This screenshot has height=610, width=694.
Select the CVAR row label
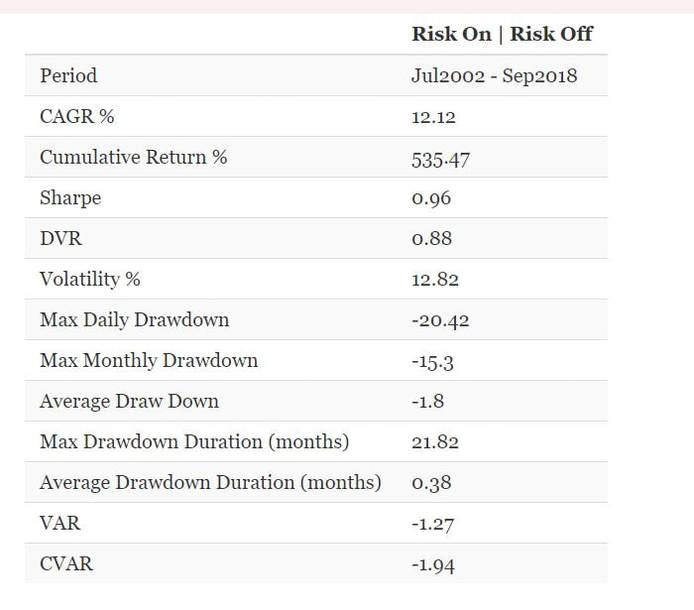click(66, 564)
